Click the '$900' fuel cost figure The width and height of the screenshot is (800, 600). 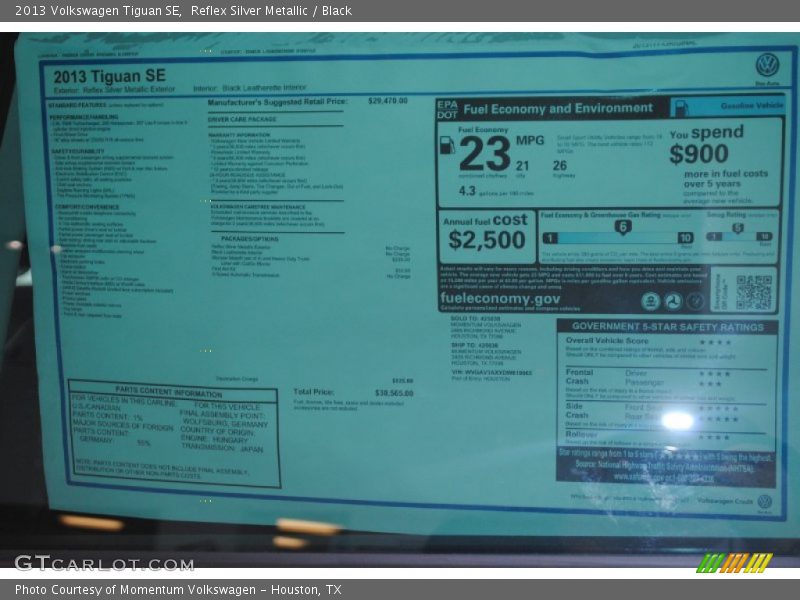coord(699,154)
